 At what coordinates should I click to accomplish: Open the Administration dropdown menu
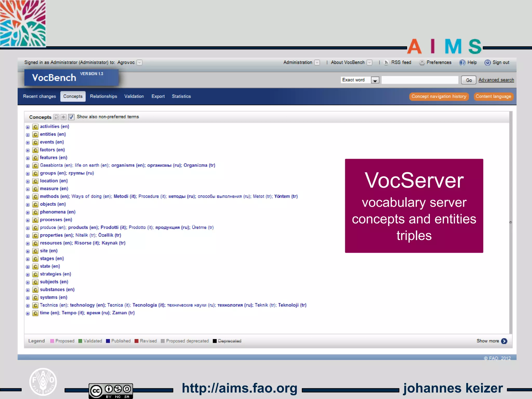pos(317,63)
